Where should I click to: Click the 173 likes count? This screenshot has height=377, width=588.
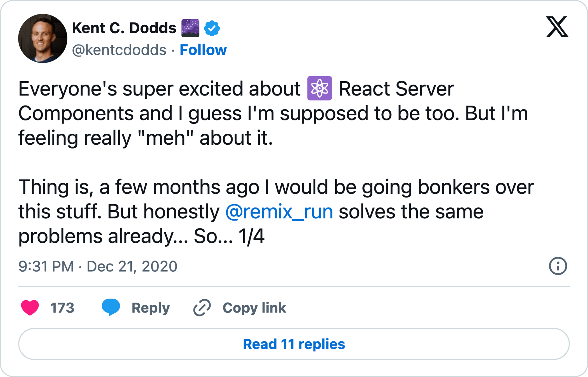pyautogui.click(x=62, y=308)
